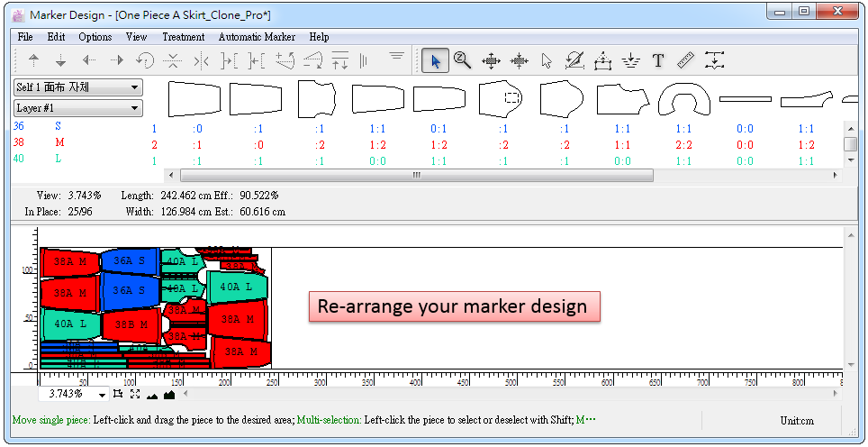Click the fit-to-screen icon beside zoom box
This screenshot has height=447, width=868.
click(135, 394)
